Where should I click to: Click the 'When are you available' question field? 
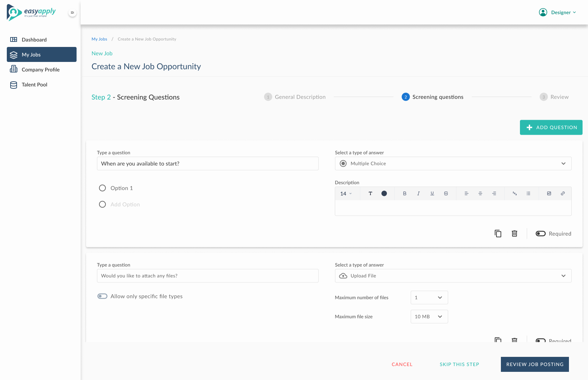208,164
